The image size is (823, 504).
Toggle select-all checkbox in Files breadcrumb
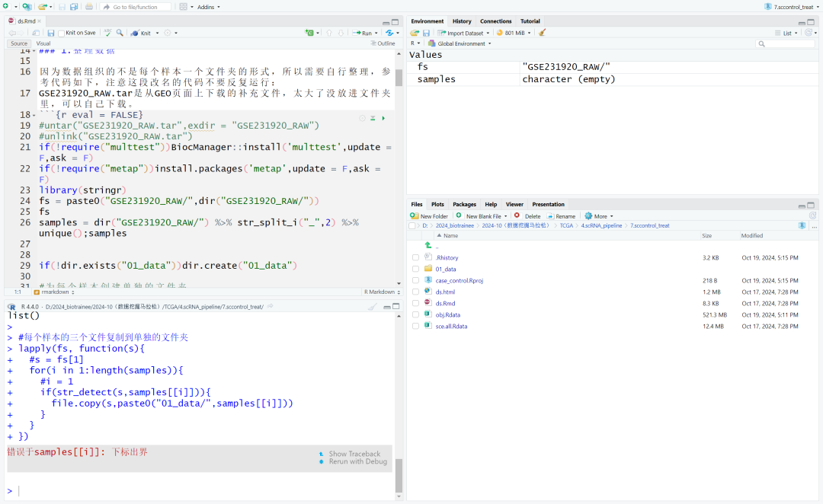[x=412, y=225]
